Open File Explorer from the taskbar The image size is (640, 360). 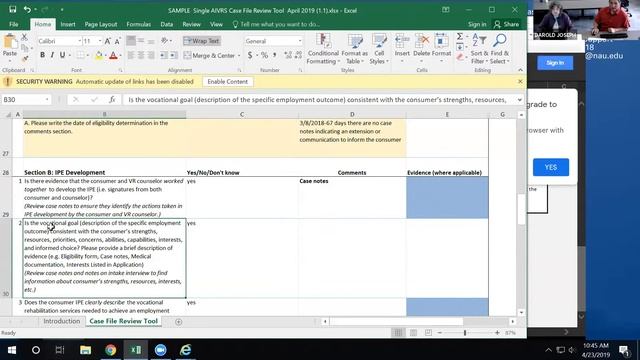coord(85,350)
